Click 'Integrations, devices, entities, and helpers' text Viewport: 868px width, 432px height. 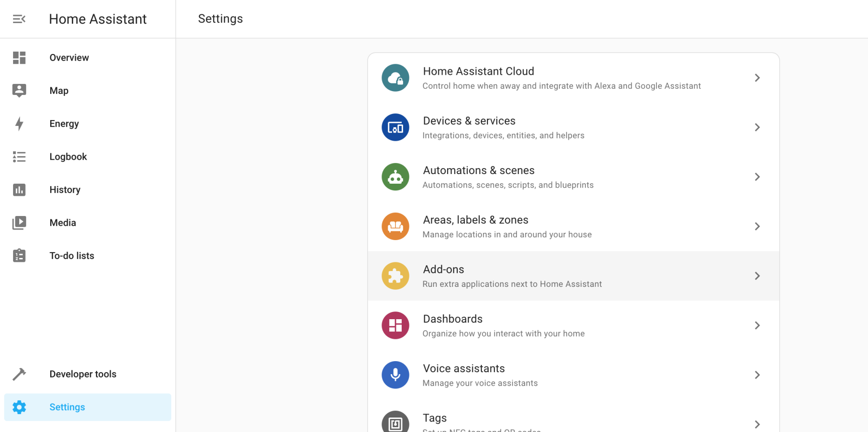point(503,135)
